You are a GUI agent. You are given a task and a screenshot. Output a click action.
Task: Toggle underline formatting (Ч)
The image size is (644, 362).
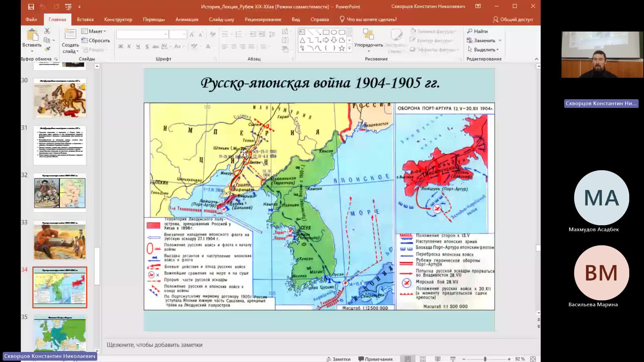138,47
